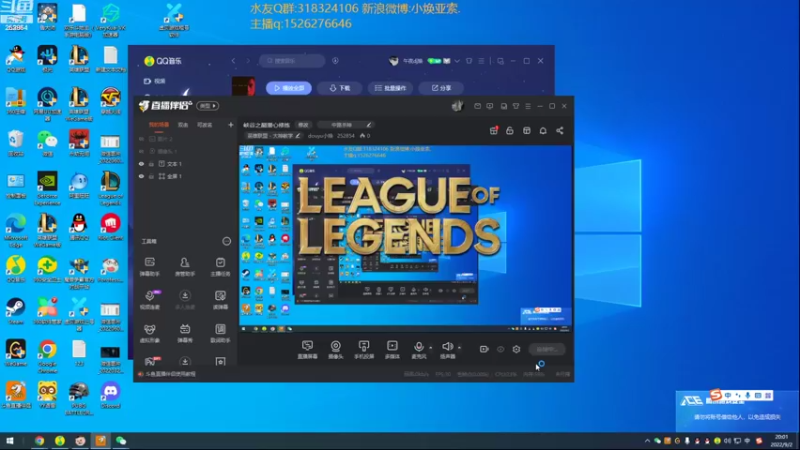800x450 pixels.
Task: Open the 歌词助手 tool
Action: (220, 333)
